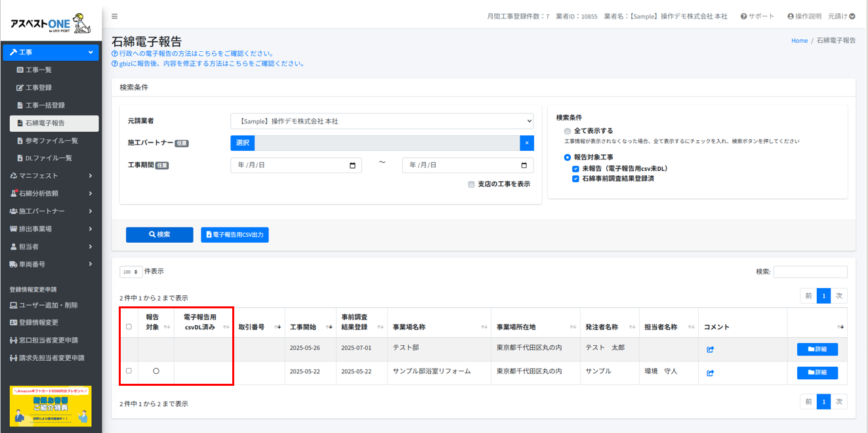Open the 件表示 page size selector
The image size is (868, 433).
click(x=131, y=272)
